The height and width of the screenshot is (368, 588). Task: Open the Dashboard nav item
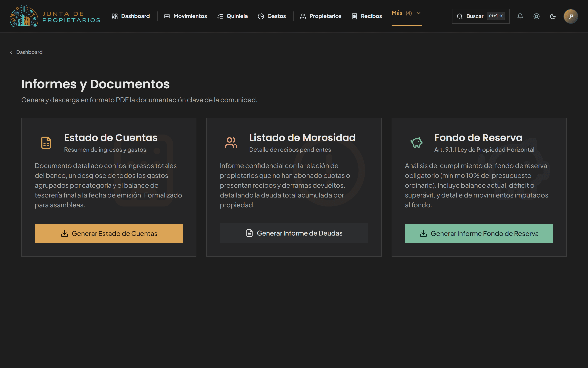131,16
